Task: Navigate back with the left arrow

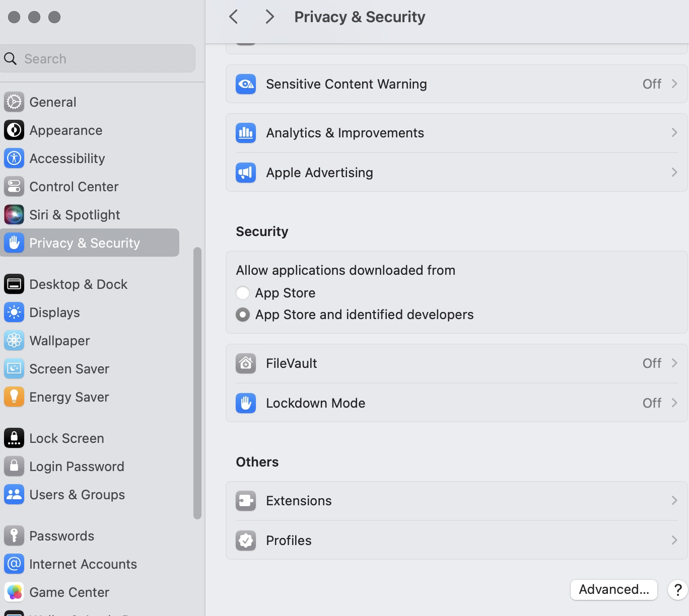Action: click(x=234, y=17)
